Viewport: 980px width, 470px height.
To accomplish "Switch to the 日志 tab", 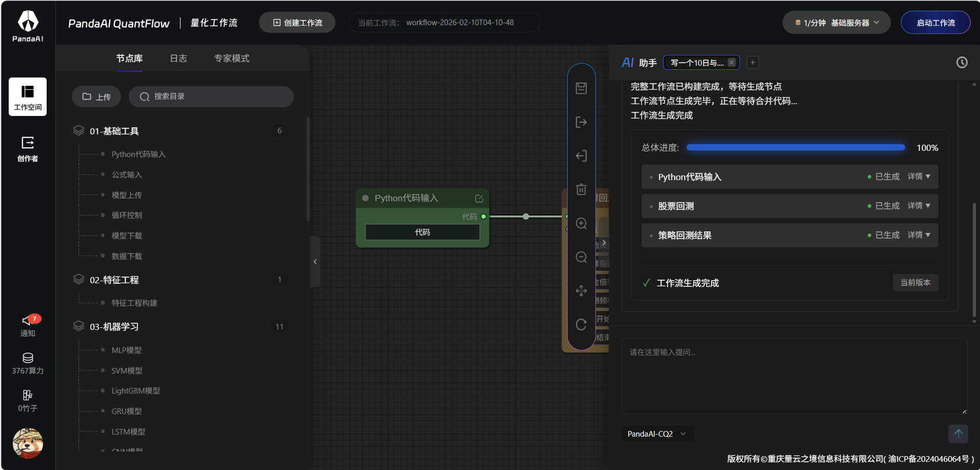I will click(178, 58).
